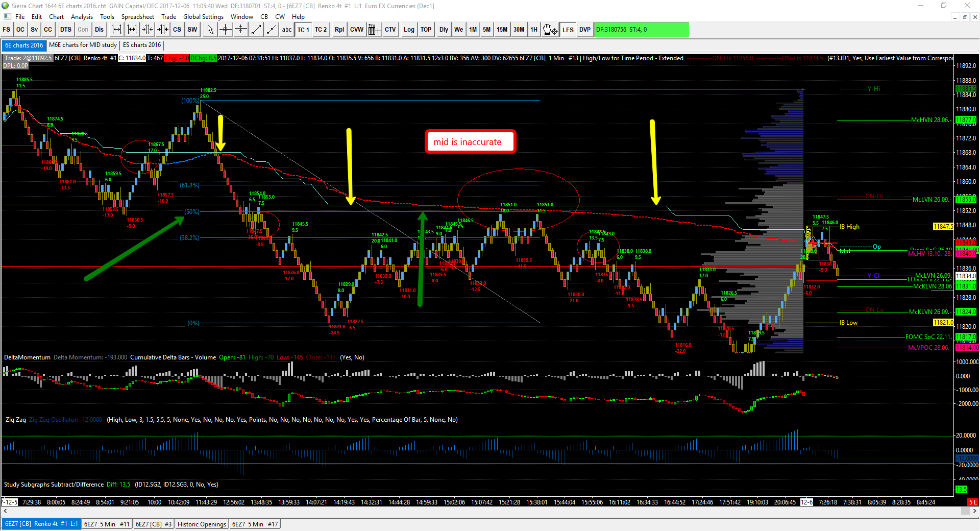The image size is (980, 531).
Task: Switch chart to We weekly timeframe
Action: pos(459,30)
